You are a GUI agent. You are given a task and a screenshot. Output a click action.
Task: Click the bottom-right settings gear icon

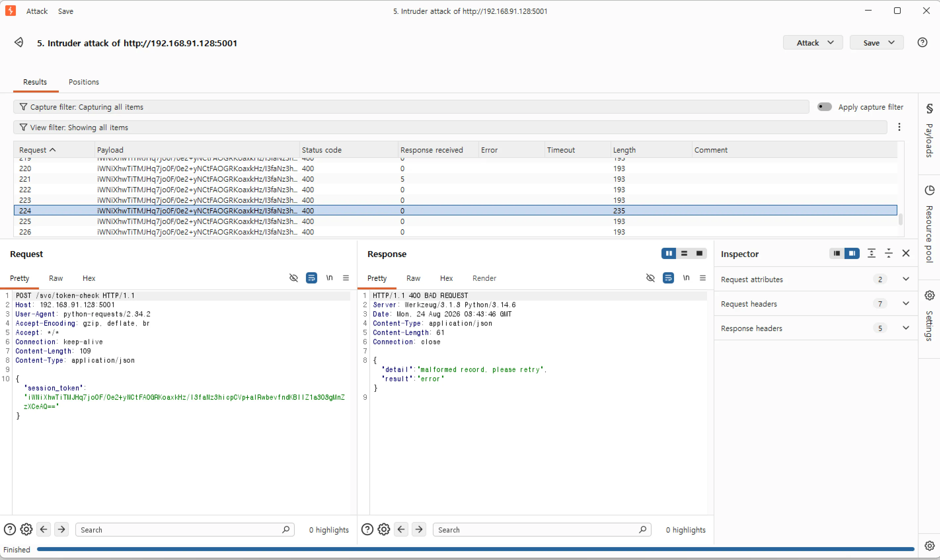(929, 545)
